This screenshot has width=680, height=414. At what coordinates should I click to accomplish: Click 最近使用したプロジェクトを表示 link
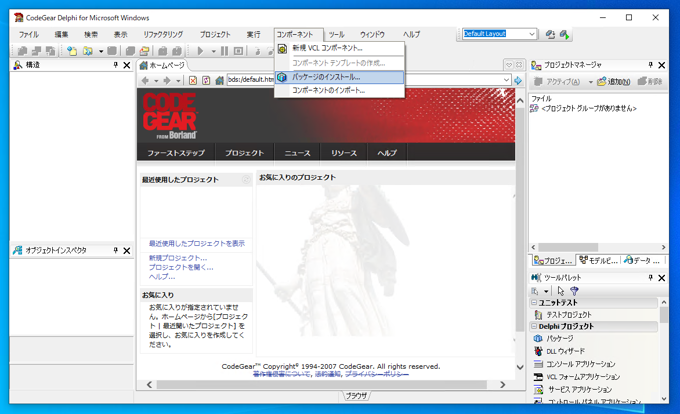196,244
